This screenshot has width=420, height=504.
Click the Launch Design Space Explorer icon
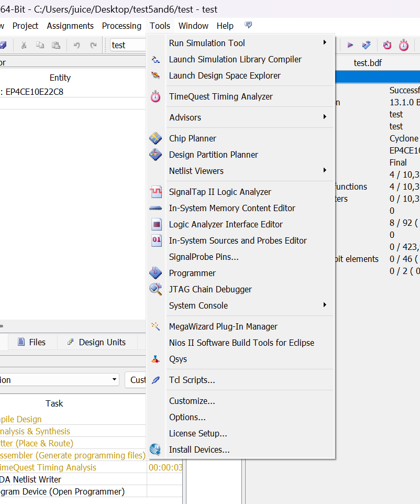click(x=156, y=75)
